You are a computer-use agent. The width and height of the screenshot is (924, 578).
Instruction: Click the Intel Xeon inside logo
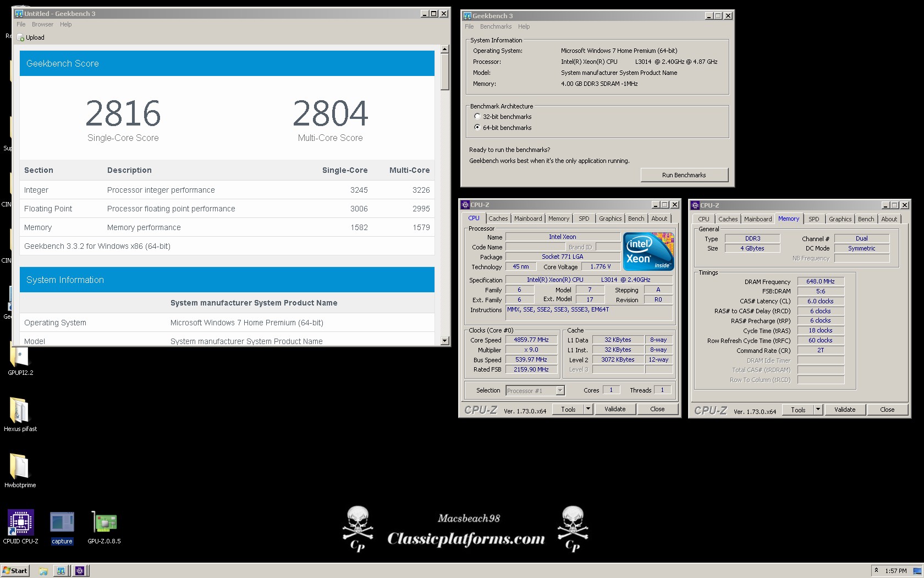[648, 252]
